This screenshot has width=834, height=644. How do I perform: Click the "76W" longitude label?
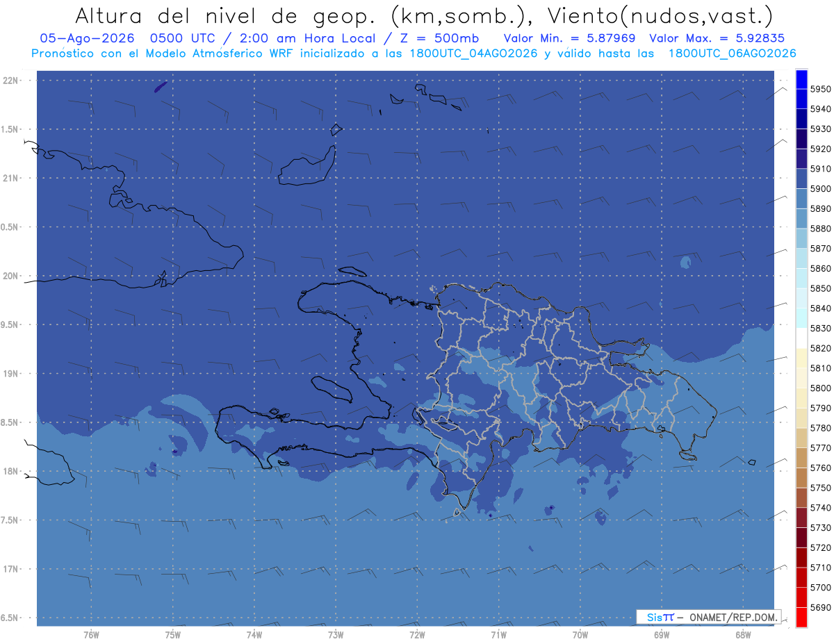91,634
